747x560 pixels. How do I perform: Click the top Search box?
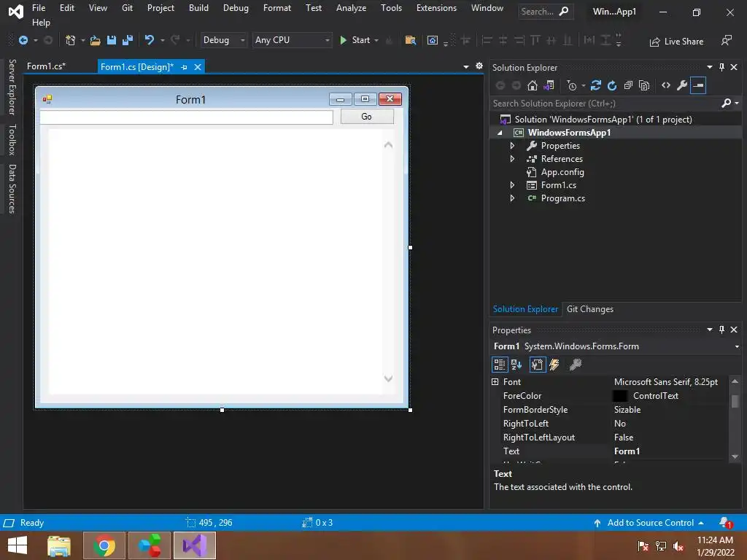coord(545,12)
